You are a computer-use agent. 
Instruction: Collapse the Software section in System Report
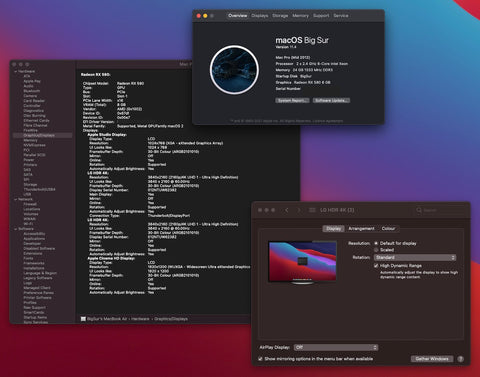[15, 229]
